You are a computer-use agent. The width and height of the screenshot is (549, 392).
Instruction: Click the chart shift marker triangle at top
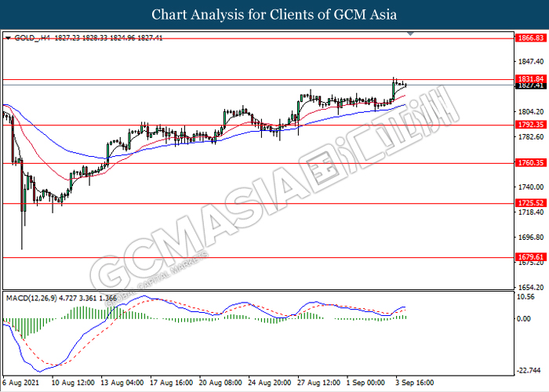point(411,34)
